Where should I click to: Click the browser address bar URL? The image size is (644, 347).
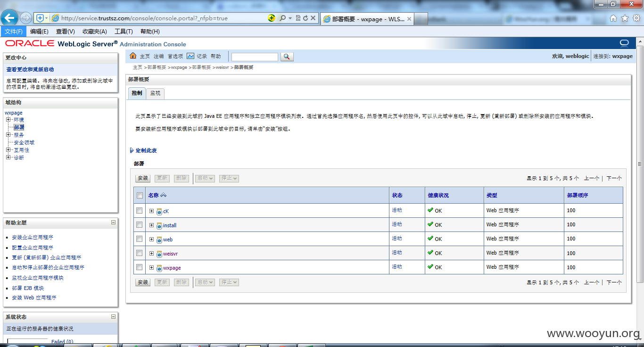coord(144,18)
